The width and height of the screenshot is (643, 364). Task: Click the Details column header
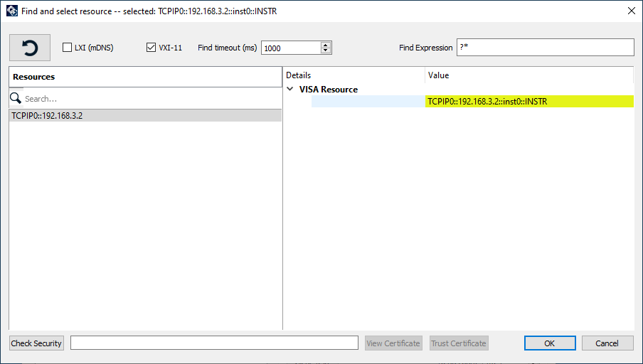(x=354, y=75)
